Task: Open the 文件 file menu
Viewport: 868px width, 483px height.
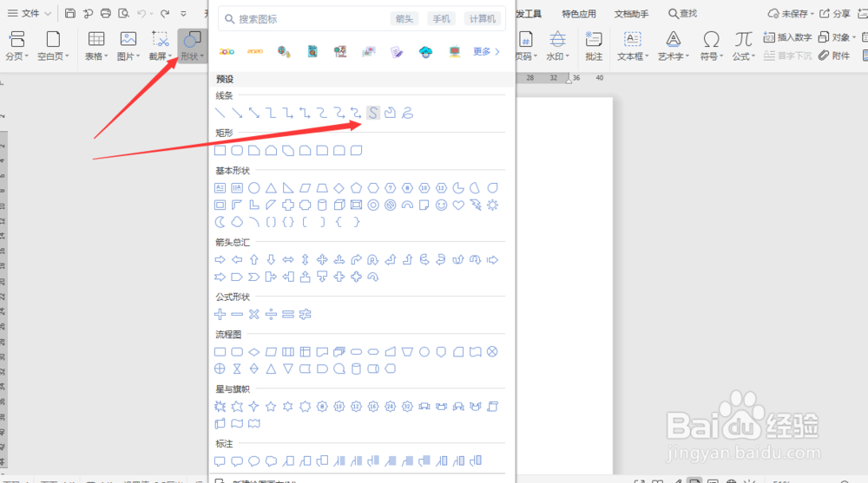Action: tap(30, 13)
